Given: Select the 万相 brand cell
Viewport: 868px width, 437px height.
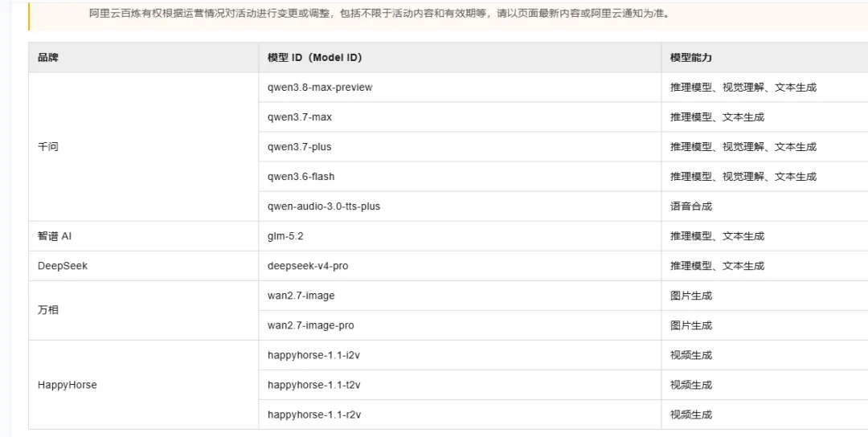Looking at the screenshot, I should 143,310.
